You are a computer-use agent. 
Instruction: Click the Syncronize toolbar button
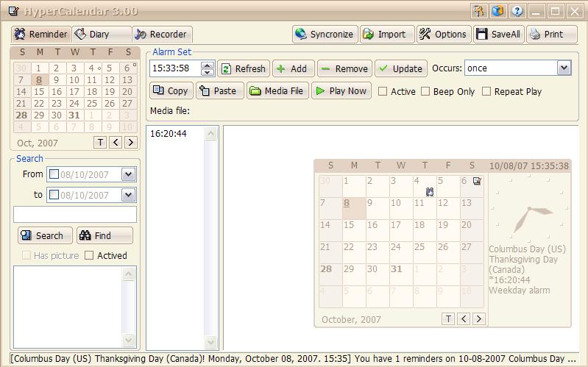[325, 34]
